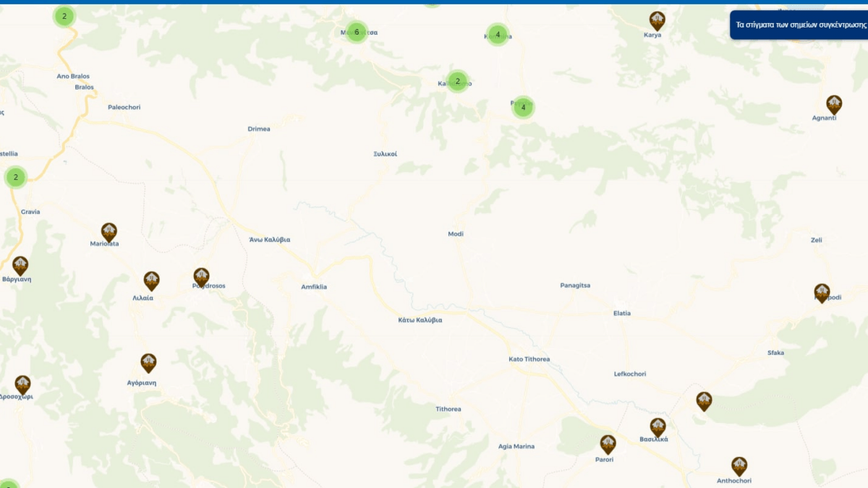Click the unlabeled brown pin south of Sfaka
This screenshot has height=488, width=868.
click(704, 401)
